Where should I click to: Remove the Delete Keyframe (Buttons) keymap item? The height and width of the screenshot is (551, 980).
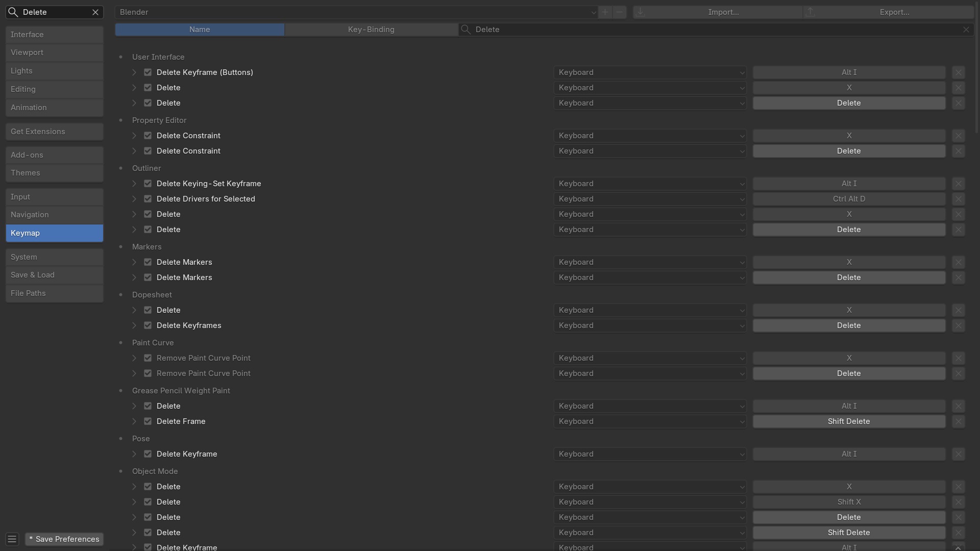[x=958, y=72]
